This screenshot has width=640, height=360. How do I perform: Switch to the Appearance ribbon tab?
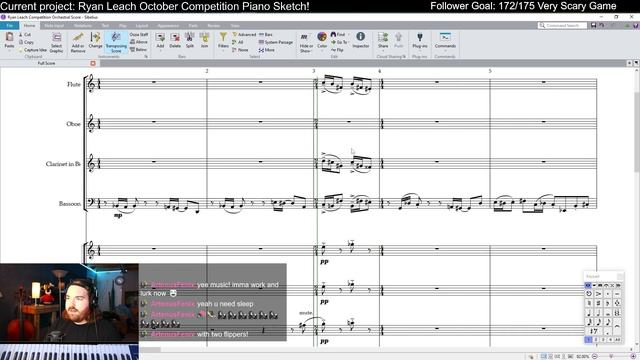(x=168, y=25)
